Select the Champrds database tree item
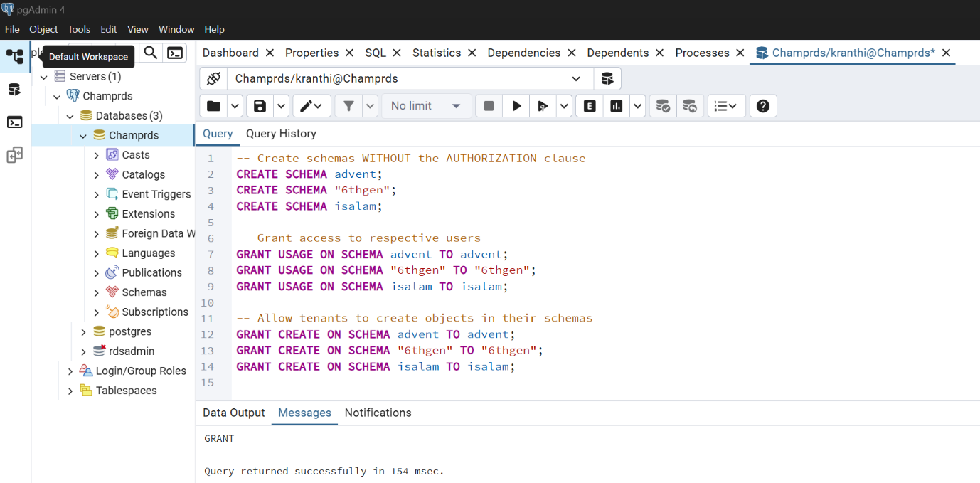 pyautogui.click(x=134, y=135)
